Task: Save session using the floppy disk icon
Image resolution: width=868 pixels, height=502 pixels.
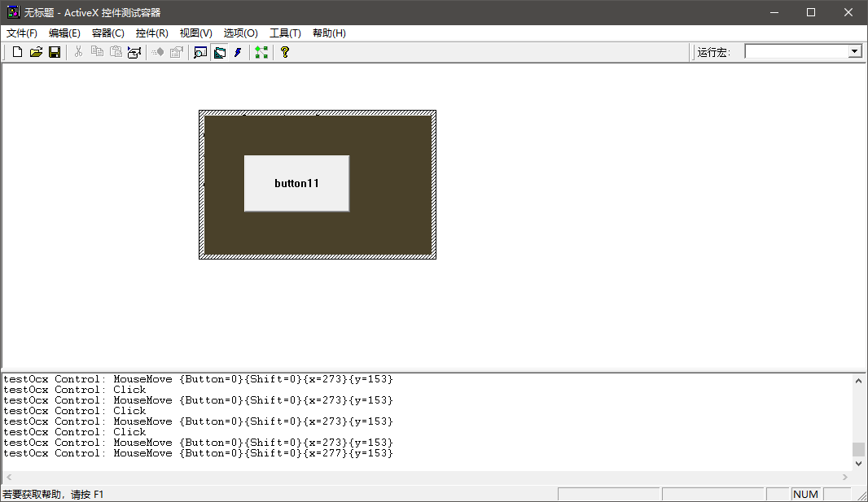Action: [55, 52]
